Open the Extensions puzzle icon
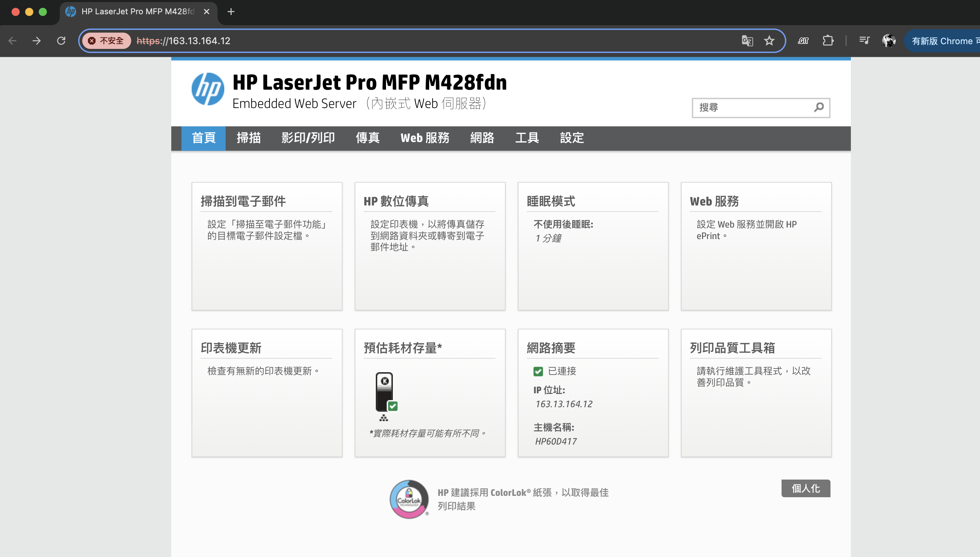Image resolution: width=980 pixels, height=557 pixels. click(x=828, y=40)
